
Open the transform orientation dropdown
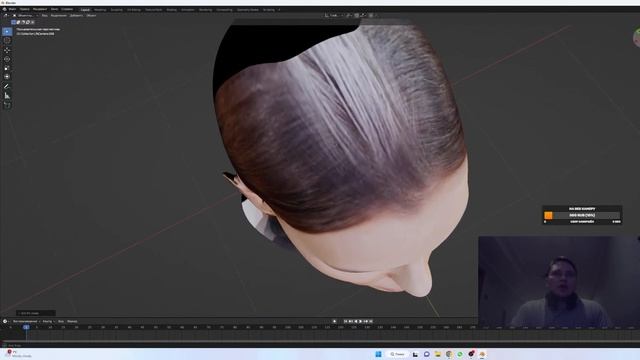tap(333, 16)
